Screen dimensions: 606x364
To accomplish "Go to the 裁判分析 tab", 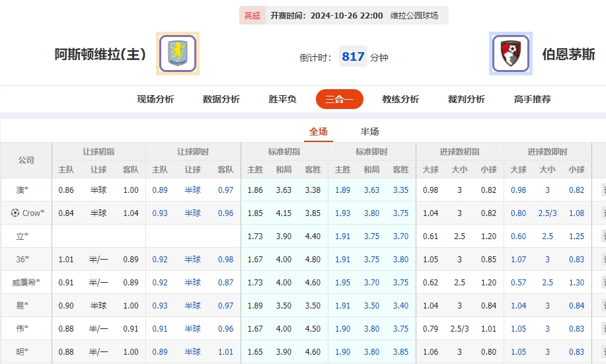I will pos(466,99).
